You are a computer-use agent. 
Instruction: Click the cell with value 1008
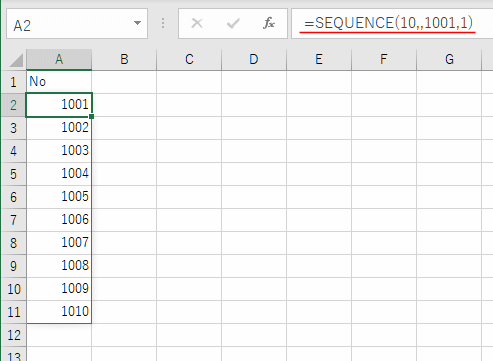tap(59, 266)
